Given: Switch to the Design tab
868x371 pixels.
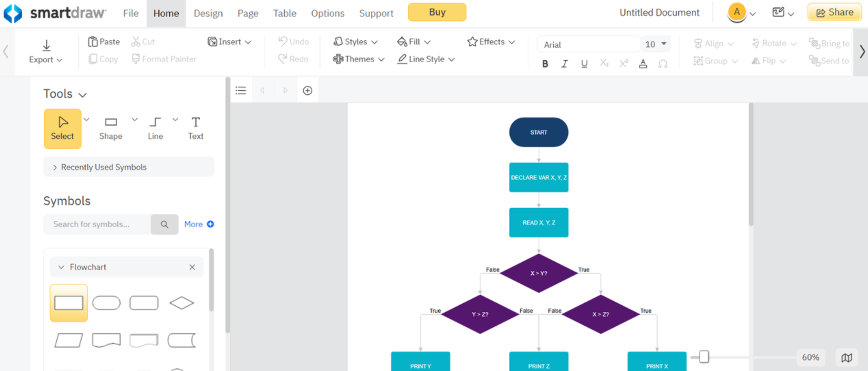Looking at the screenshot, I should pos(208,13).
